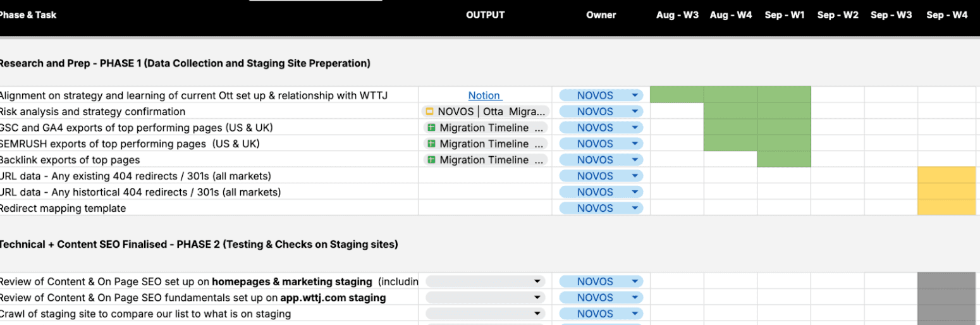Screen dimensions: 980x325
Task: Select the Crawl of staging site task cell
Action: (209, 314)
